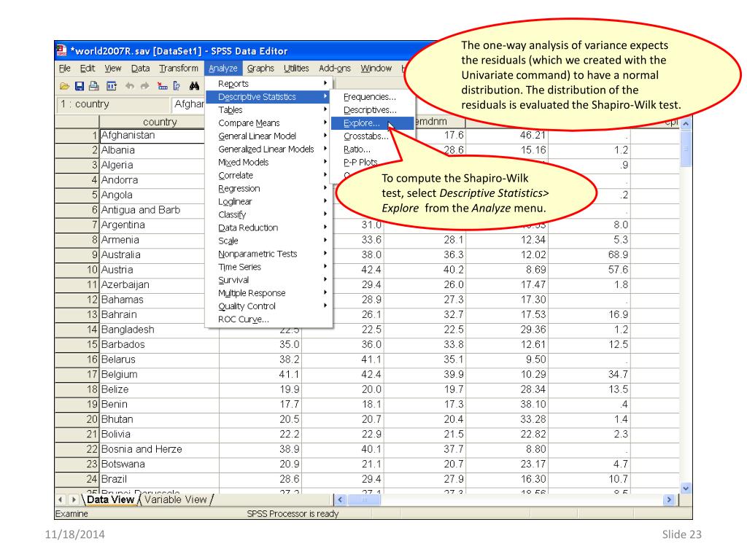Image resolution: width=747 pixels, height=560 pixels.
Task: Click the 68.9 value in Australia row
Action: pyautogui.click(x=618, y=254)
